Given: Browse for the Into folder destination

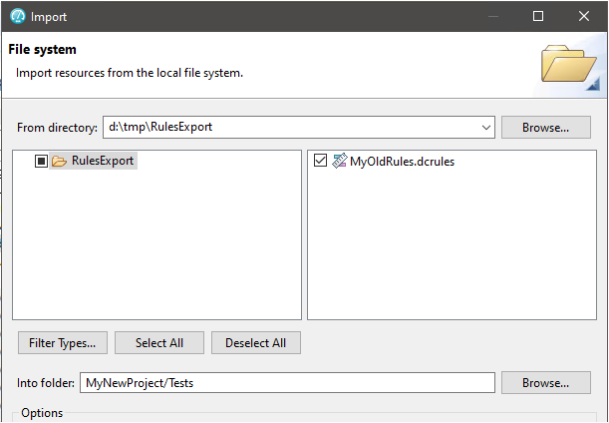Looking at the screenshot, I should (546, 383).
